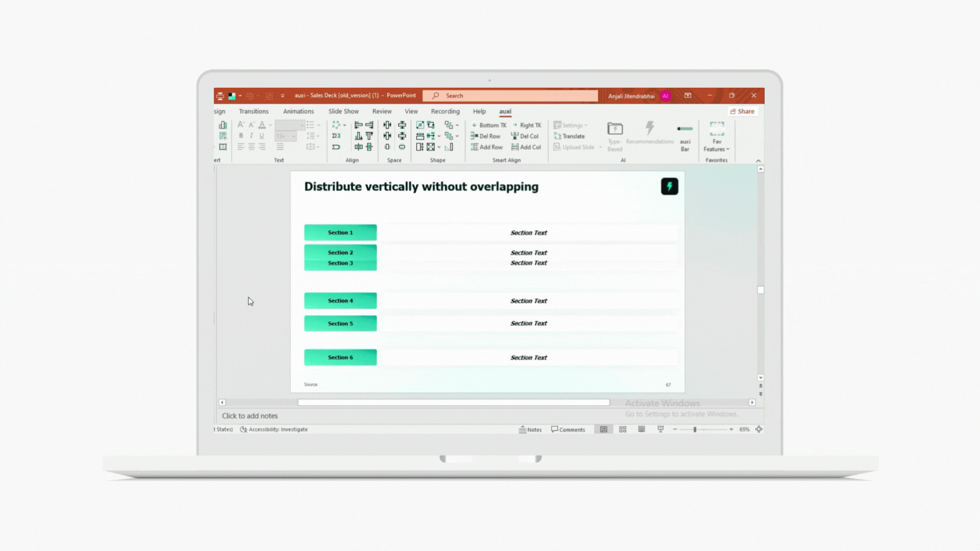Switch to the Review tab
Screen dimensions: 980x551
(382, 111)
